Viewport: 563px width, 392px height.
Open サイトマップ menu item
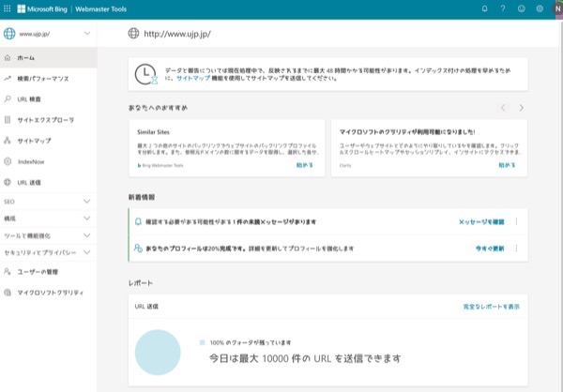pyautogui.click(x=48, y=141)
